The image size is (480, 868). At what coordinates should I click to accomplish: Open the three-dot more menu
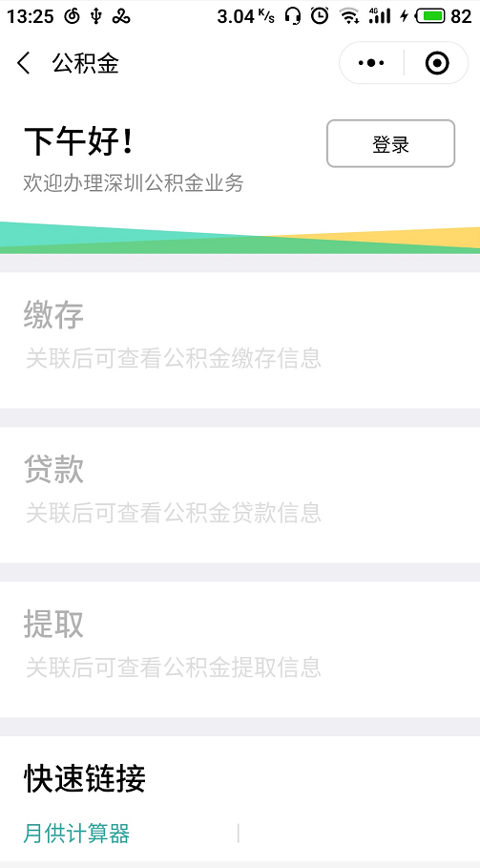point(371,63)
